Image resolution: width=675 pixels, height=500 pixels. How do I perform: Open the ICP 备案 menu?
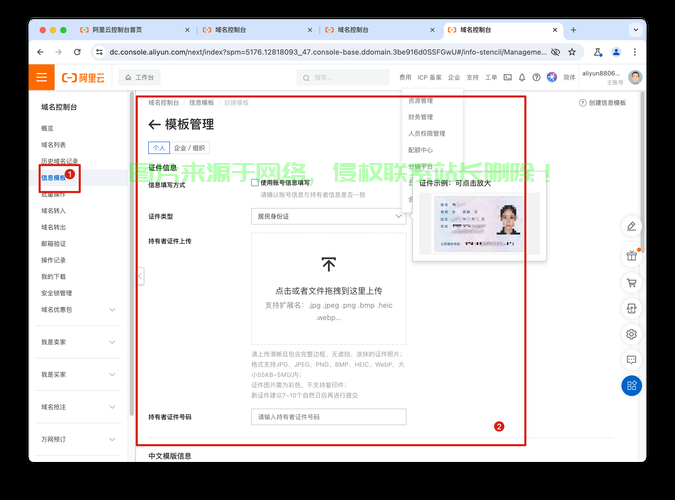(x=429, y=78)
